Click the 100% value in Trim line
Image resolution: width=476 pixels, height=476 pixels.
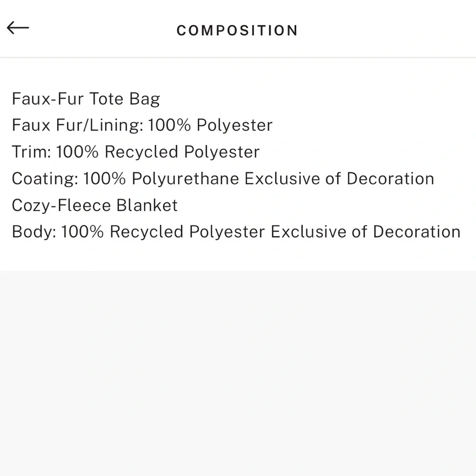78,152
